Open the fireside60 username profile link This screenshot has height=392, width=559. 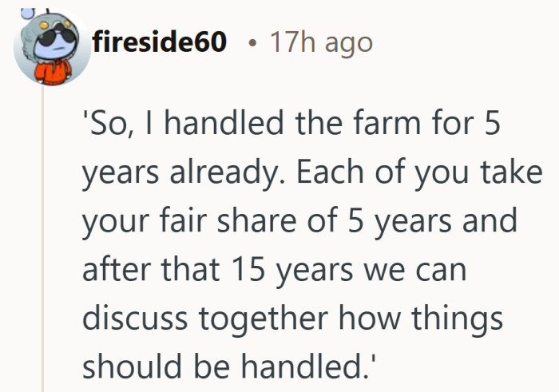(x=160, y=42)
